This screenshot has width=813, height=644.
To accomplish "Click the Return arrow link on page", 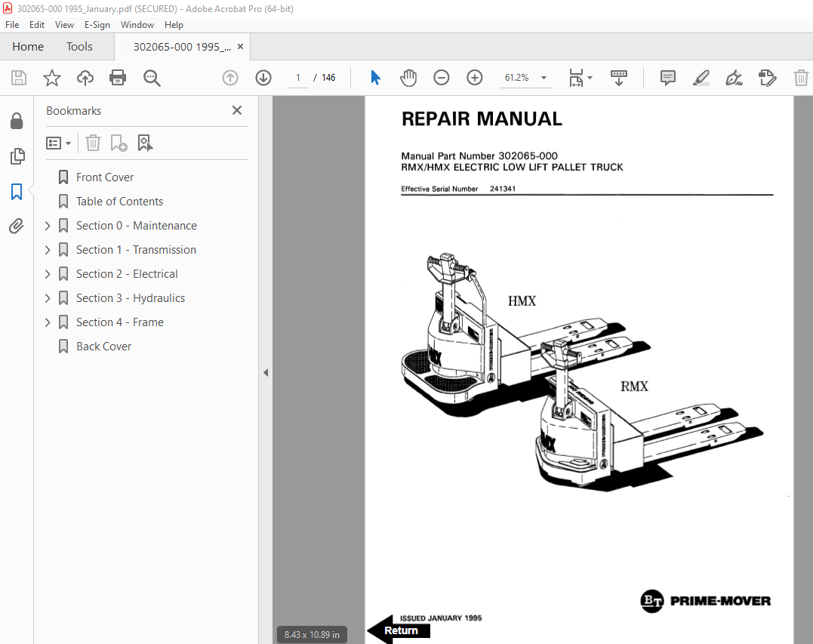I will coord(399,630).
